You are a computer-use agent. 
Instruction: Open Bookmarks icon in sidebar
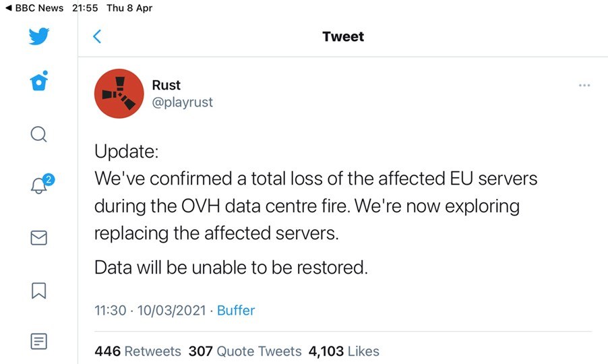[x=39, y=291]
